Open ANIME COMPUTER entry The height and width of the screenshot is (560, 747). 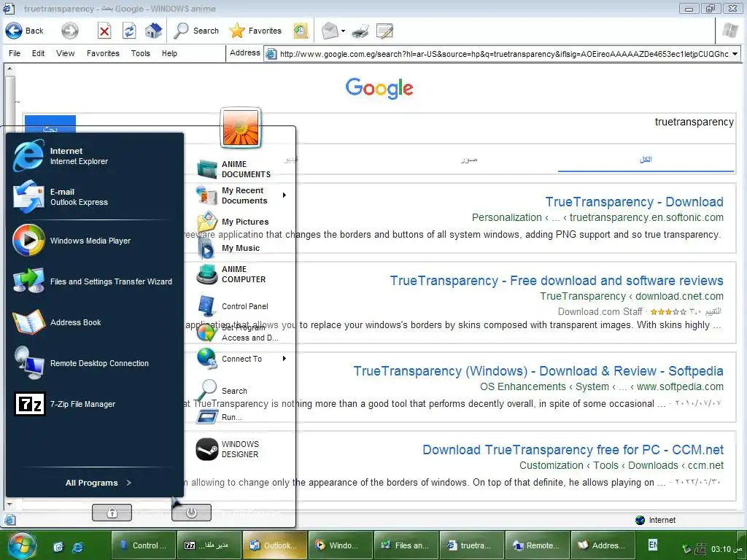pos(242,274)
